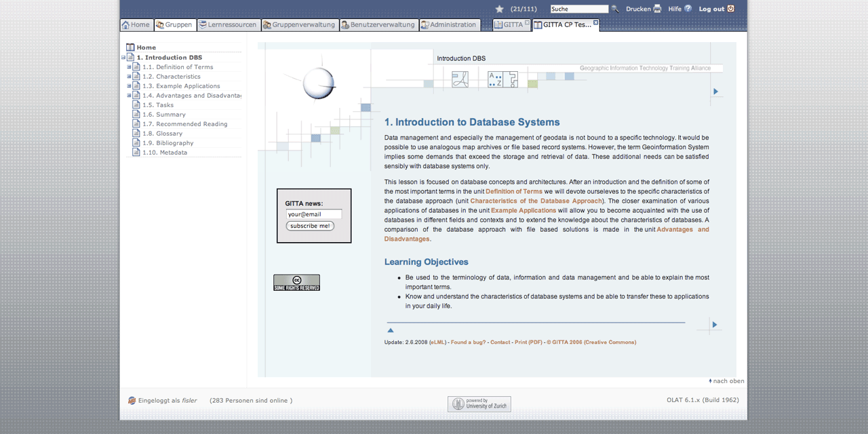Select 1.8. Glossary tree item
This screenshot has width=868, height=434.
pos(162,134)
